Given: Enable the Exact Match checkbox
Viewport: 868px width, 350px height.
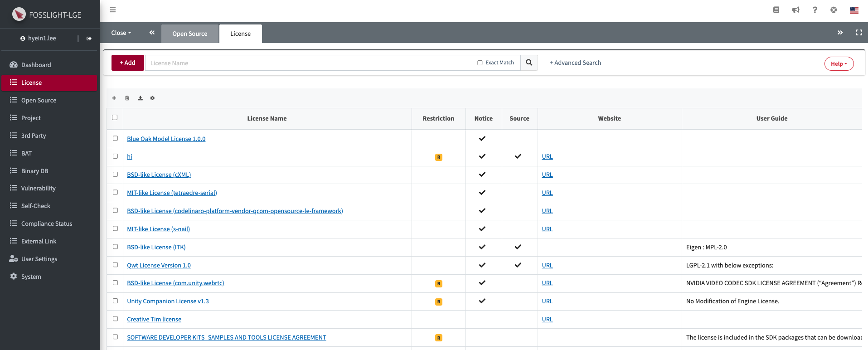Looking at the screenshot, I should tap(480, 63).
